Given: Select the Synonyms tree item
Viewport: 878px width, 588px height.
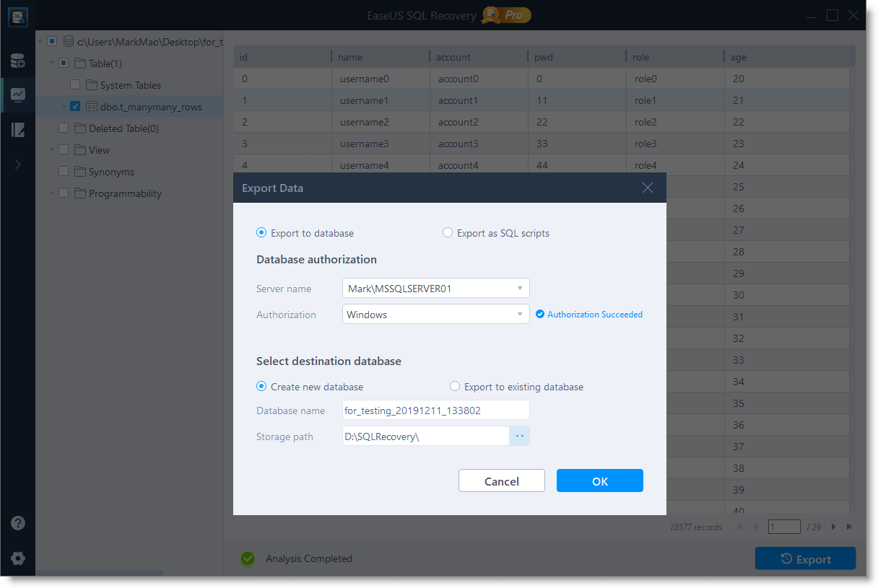Looking at the screenshot, I should point(111,172).
